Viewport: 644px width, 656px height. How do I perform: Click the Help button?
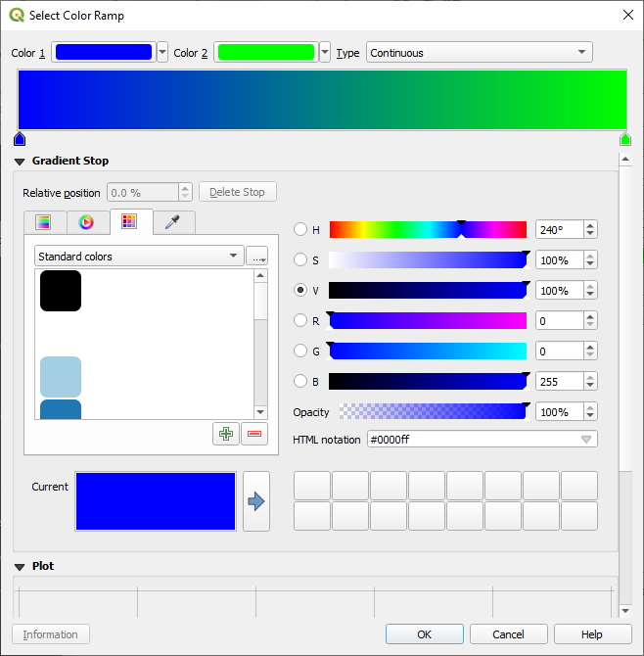tap(592, 634)
